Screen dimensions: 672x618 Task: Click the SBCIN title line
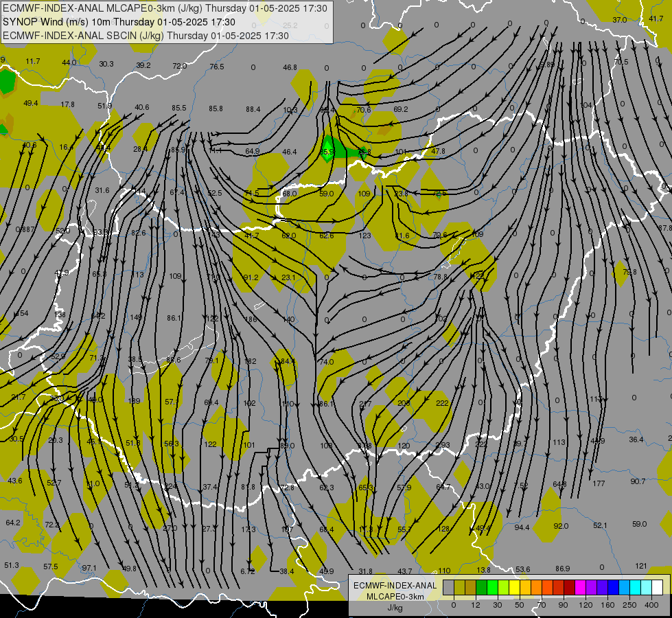[x=146, y=36]
